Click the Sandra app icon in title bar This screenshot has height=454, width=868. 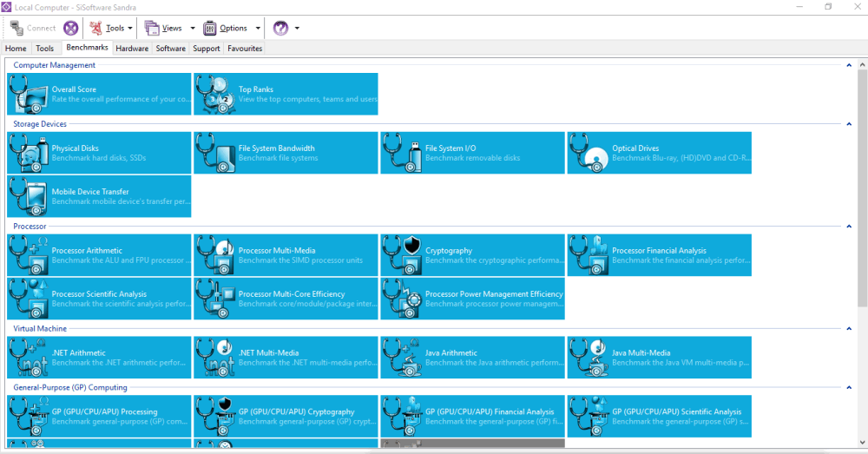pyautogui.click(x=6, y=7)
